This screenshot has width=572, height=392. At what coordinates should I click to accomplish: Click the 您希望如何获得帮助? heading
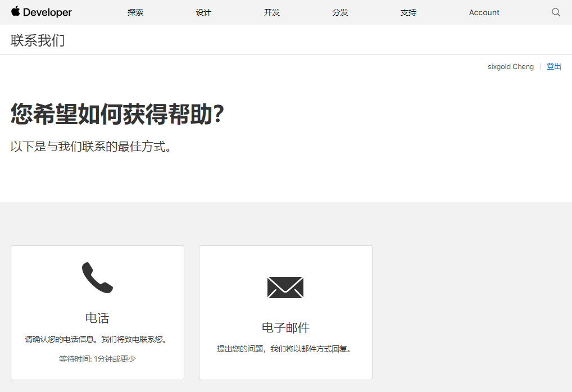[117, 114]
